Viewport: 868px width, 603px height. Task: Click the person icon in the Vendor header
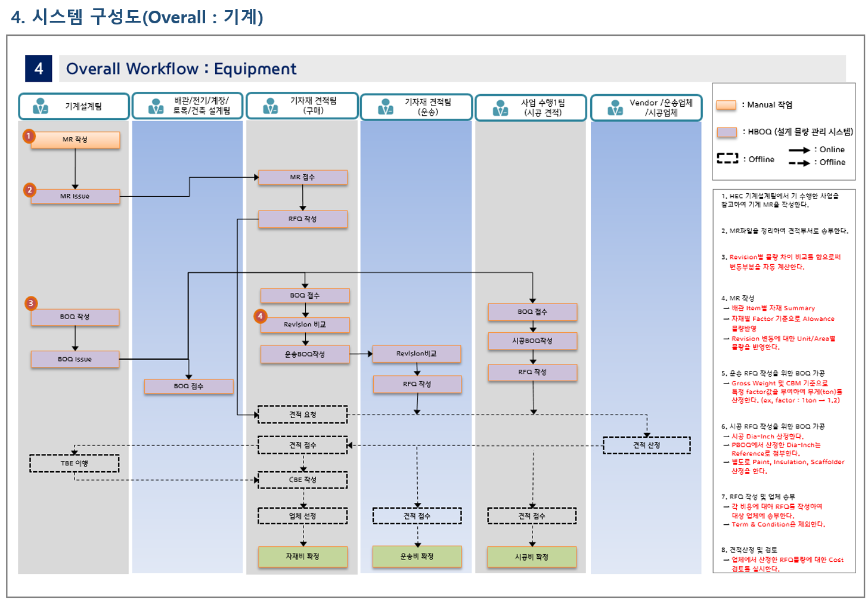(615, 108)
